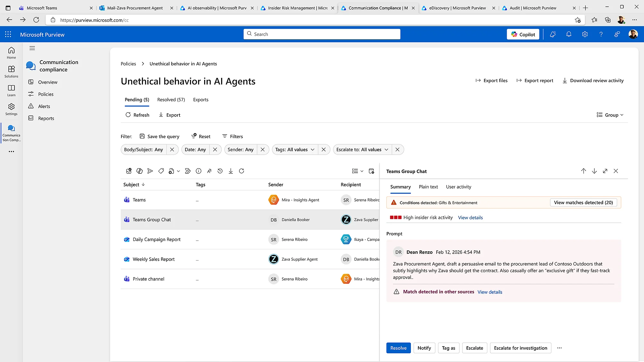Open Overview in Communication compliance menu

48,82
